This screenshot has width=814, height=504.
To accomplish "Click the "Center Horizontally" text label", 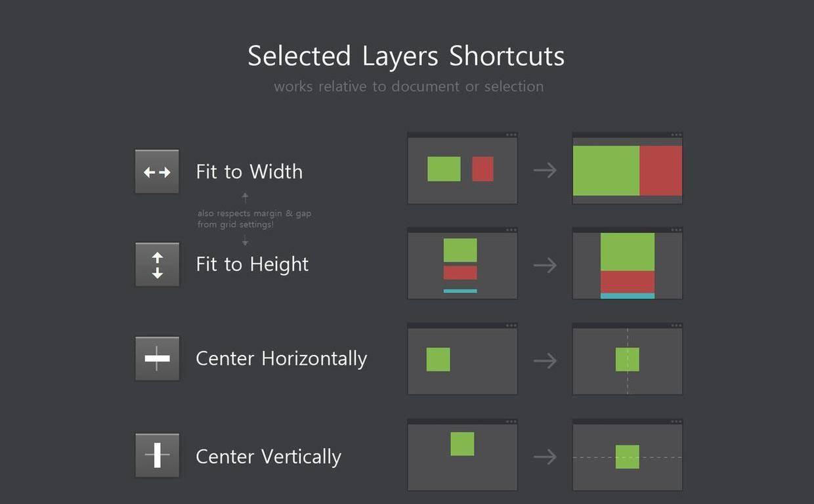I will point(281,359).
